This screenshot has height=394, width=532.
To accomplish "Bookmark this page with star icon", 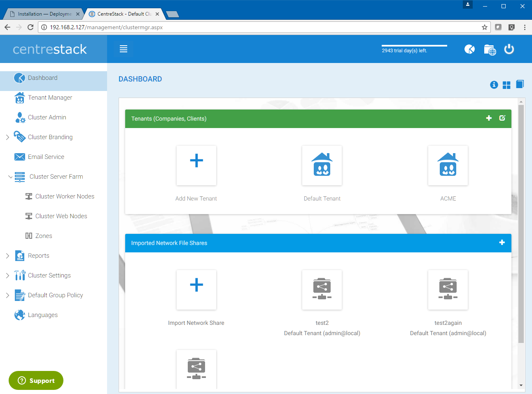I will coord(485,27).
